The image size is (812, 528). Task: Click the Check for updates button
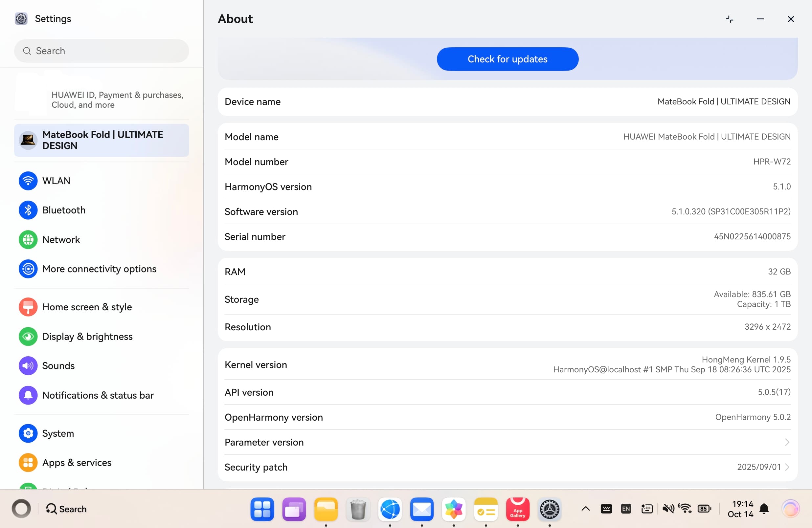(507, 59)
